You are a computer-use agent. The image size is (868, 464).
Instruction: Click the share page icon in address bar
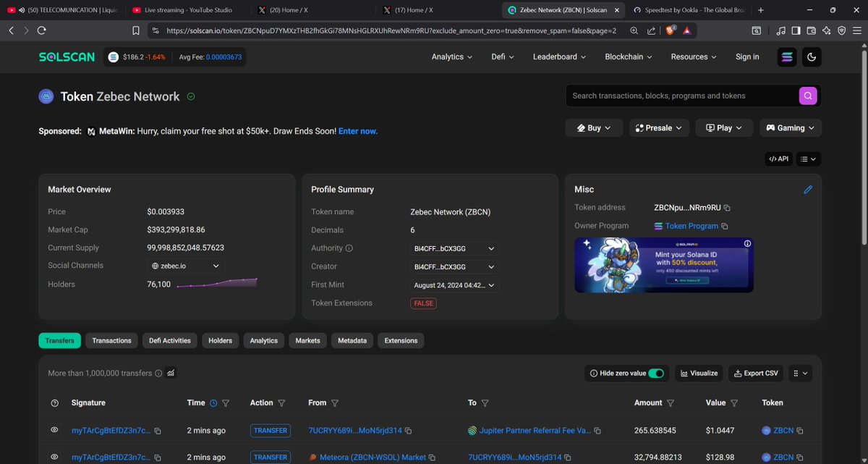pyautogui.click(x=652, y=30)
